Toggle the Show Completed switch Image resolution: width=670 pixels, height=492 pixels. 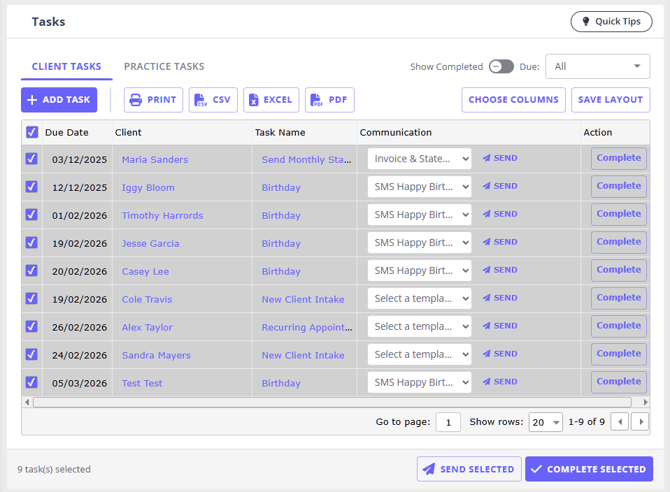tap(501, 67)
